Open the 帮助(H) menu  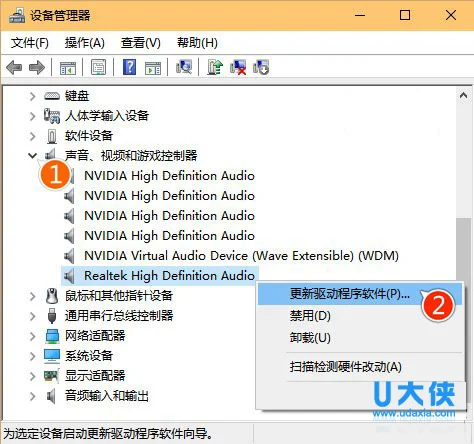click(197, 43)
